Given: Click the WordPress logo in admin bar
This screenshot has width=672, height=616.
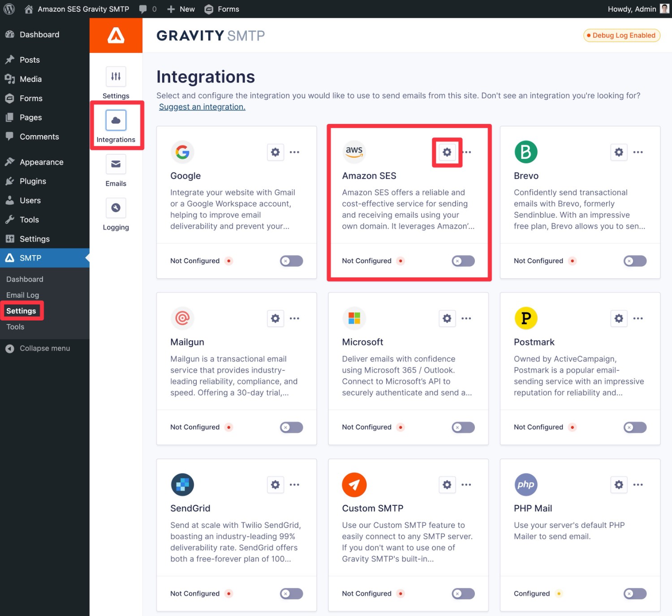Looking at the screenshot, I should 9,9.
